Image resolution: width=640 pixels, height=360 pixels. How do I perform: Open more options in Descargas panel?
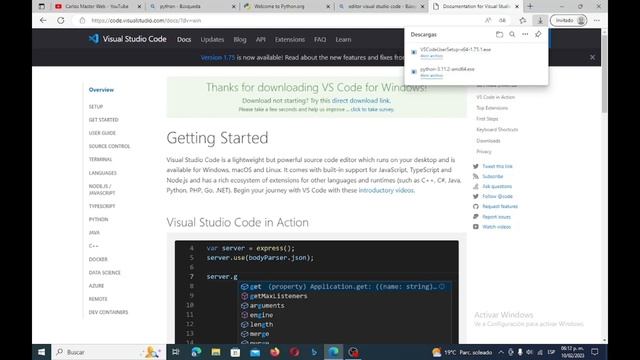pos(525,35)
